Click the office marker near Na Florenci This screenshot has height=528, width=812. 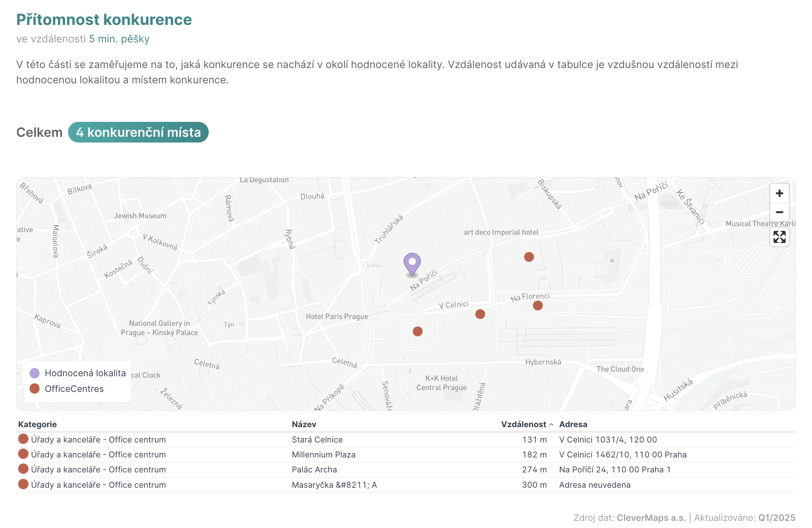tap(538, 305)
